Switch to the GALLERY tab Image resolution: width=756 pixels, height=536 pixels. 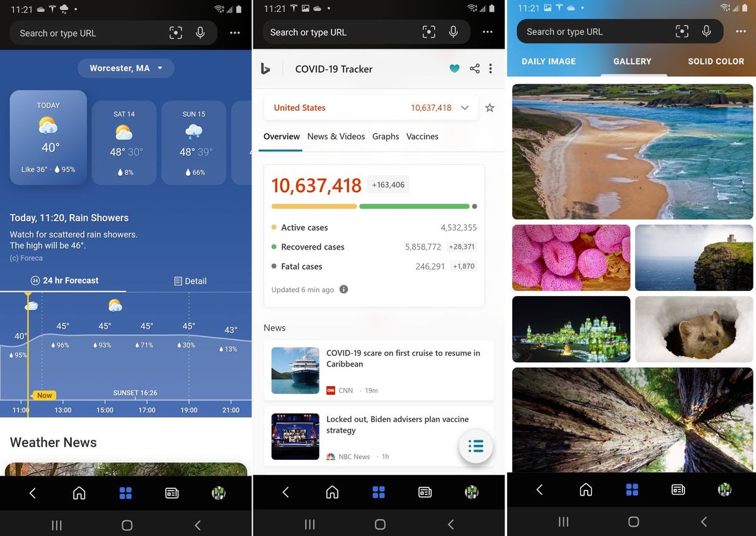pos(632,61)
